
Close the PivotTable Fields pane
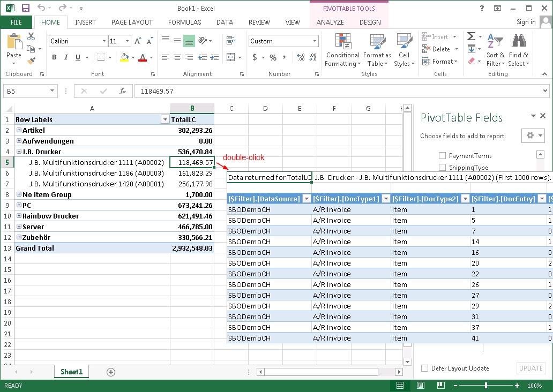point(543,116)
